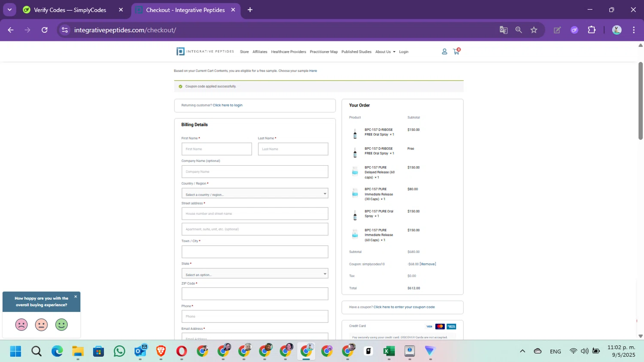The image size is (644, 362).
Task: Click the First Name input field
Action: point(217,149)
